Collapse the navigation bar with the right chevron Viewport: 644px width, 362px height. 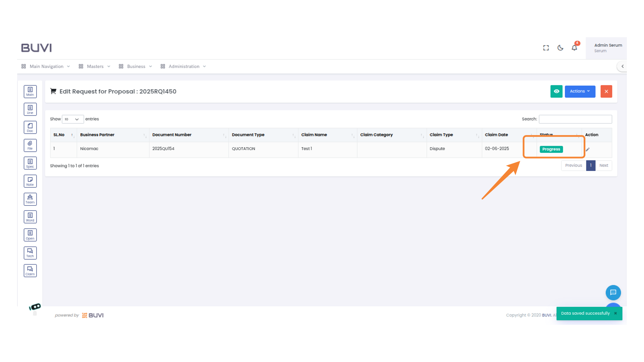[623, 66]
